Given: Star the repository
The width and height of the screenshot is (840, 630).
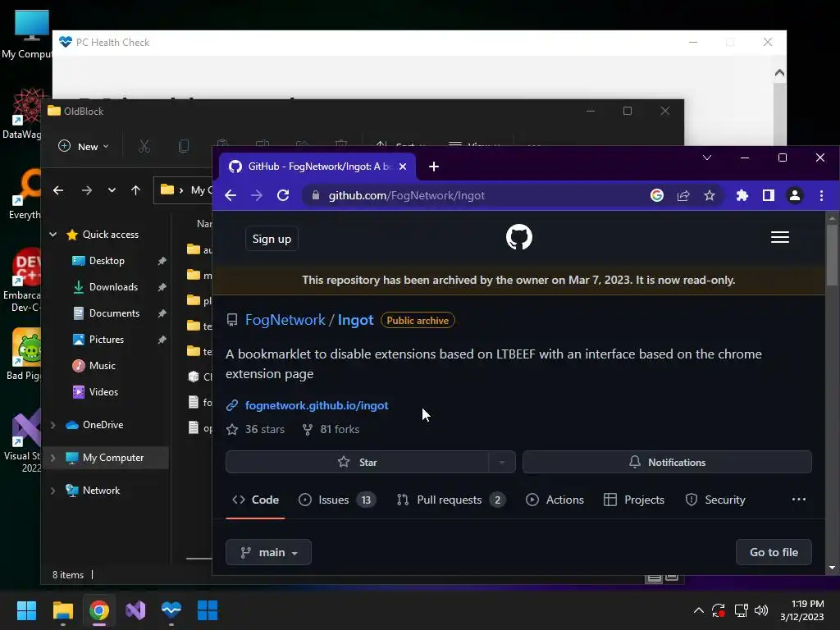Looking at the screenshot, I should [358, 462].
